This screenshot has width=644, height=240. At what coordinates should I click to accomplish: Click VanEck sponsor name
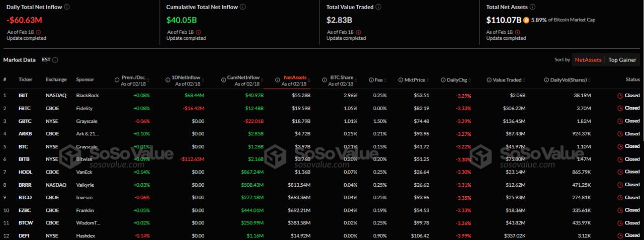pos(85,172)
